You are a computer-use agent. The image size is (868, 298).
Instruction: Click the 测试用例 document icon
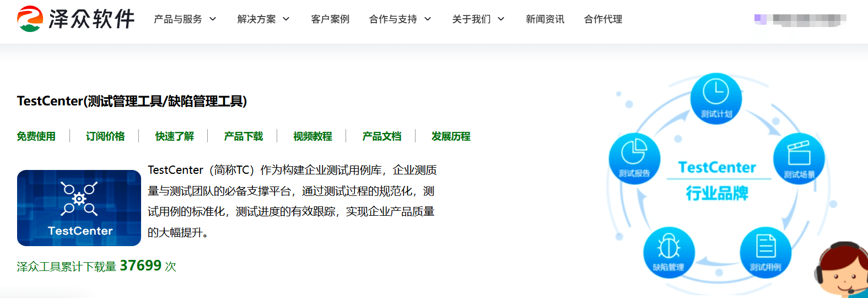[x=765, y=253]
